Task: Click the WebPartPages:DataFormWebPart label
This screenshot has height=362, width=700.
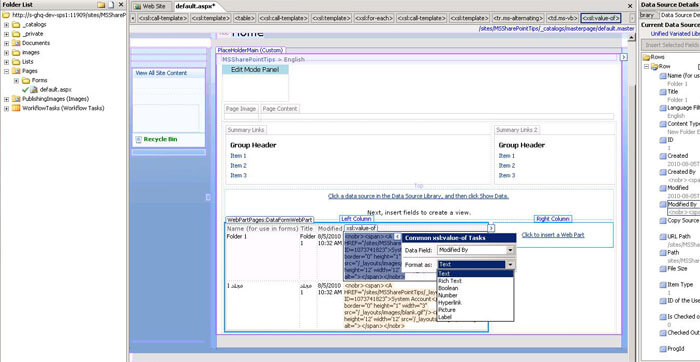Action: (270, 220)
